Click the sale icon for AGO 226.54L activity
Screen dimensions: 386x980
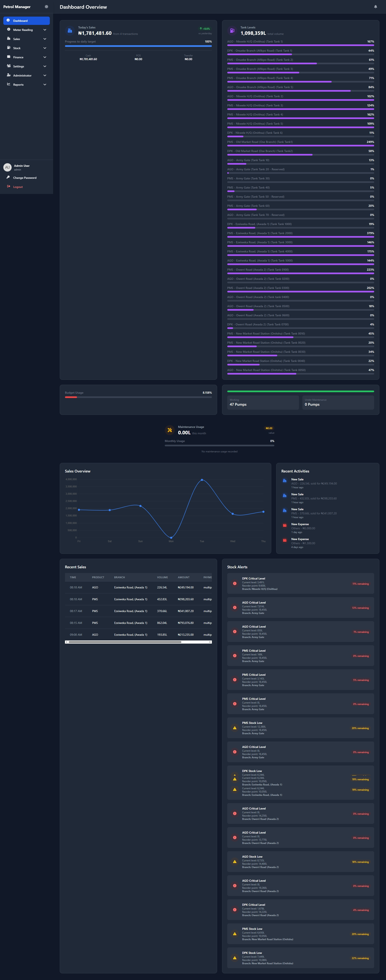pos(284,481)
